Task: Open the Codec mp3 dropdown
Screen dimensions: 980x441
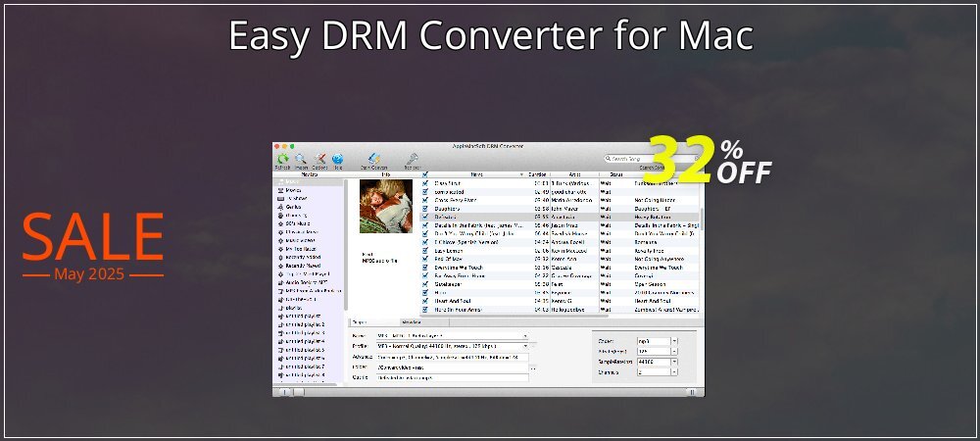Action: [657, 341]
